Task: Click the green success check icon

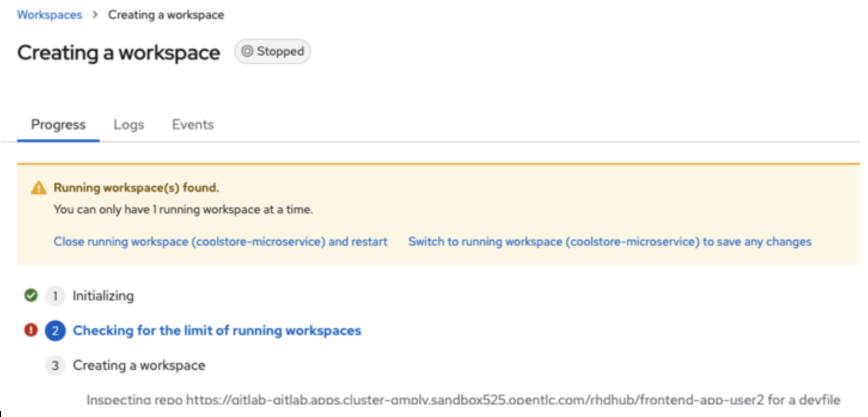Action: tap(31, 295)
